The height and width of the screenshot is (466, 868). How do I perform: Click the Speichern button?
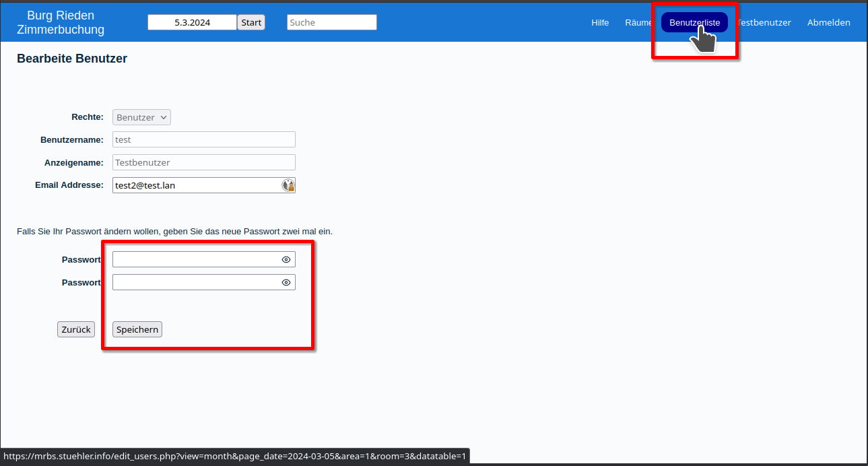pos(137,329)
